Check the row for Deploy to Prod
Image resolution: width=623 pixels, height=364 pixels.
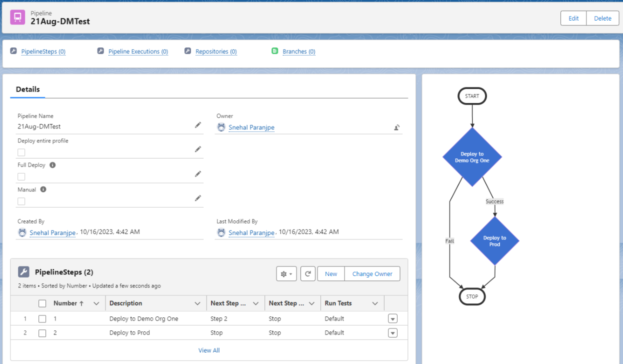click(42, 333)
